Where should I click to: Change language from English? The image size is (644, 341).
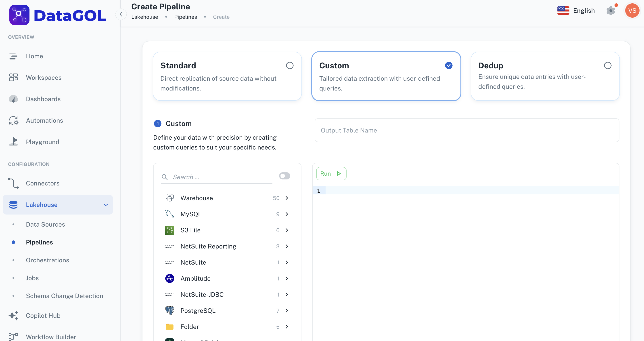pyautogui.click(x=584, y=11)
